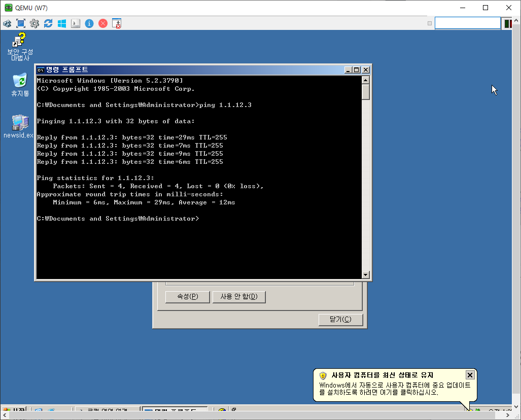Click the 'Reply from 1.1.12.3' time=7ms line
Screen dimensions: 521x420
[x=130, y=146]
